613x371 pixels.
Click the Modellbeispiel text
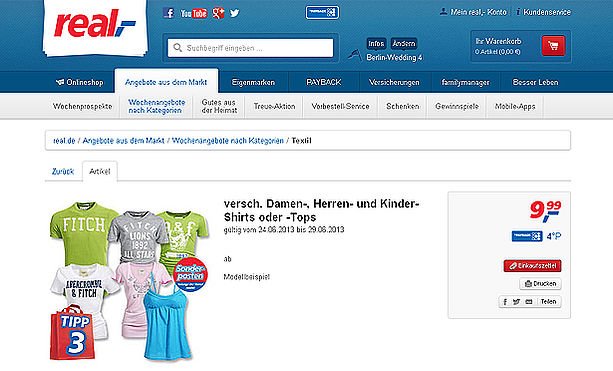247,277
